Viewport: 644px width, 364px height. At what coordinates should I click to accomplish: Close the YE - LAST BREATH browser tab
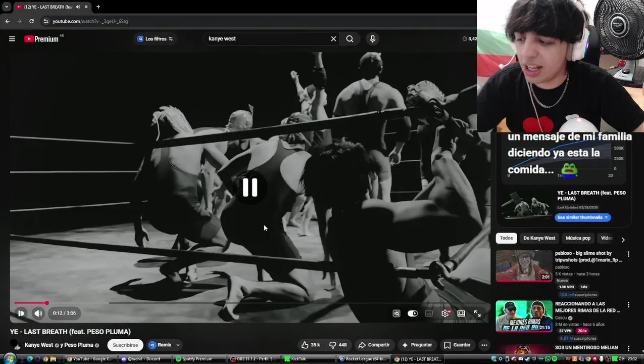86,7
